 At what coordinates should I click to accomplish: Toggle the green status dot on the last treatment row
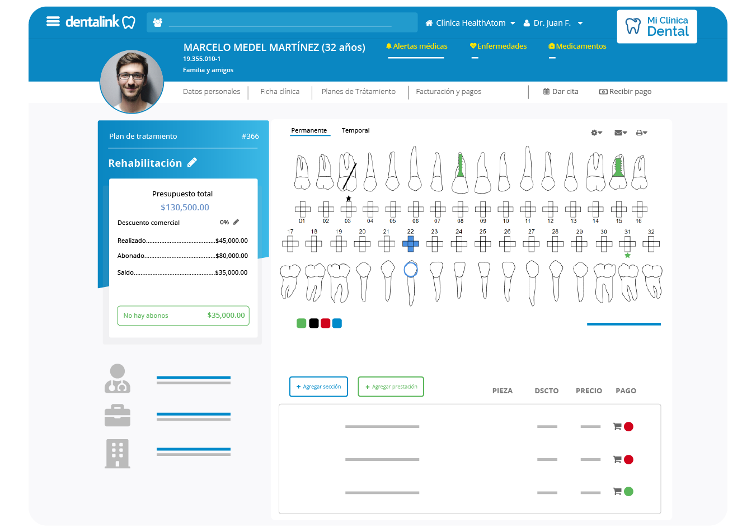[x=629, y=492]
